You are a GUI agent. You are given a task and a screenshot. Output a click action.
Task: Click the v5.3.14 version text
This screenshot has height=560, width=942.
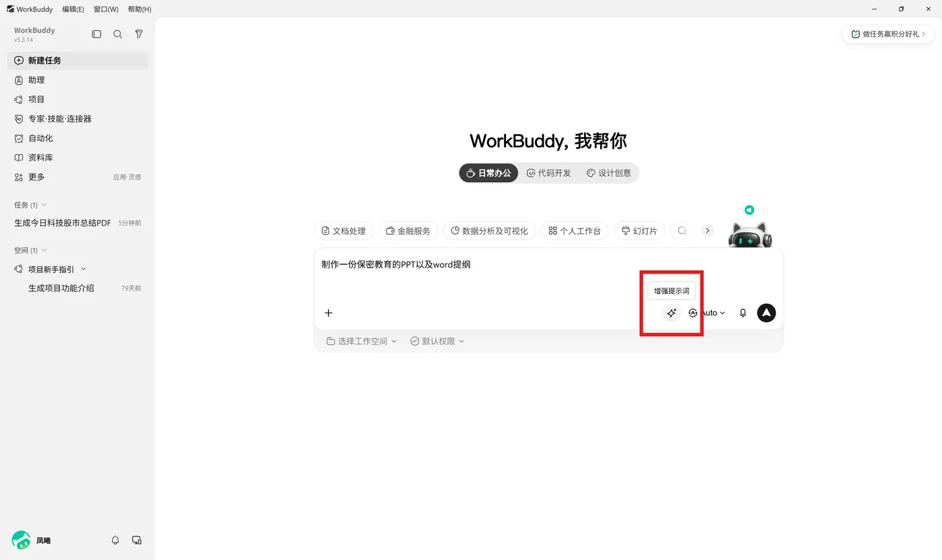pyautogui.click(x=24, y=40)
